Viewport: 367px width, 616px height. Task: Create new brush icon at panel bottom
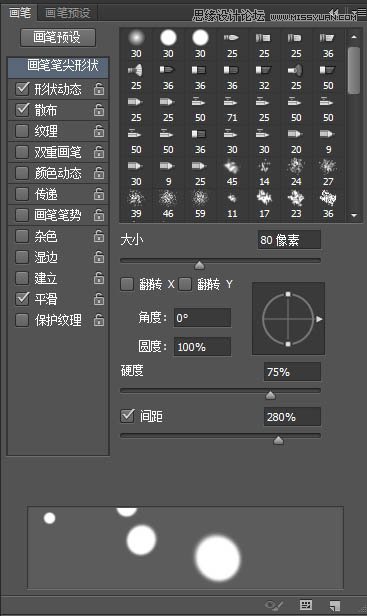tap(335, 605)
